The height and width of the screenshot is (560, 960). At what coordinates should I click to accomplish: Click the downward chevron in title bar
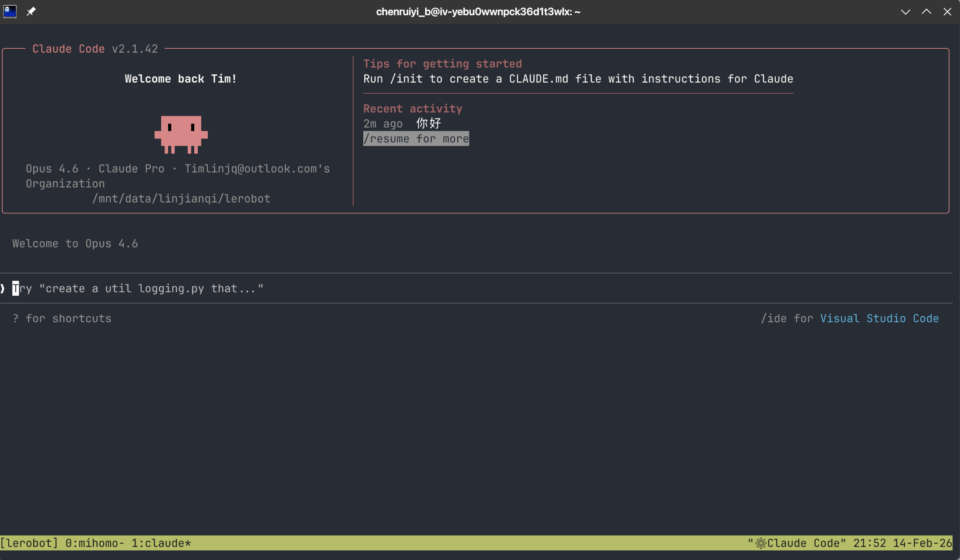(906, 12)
